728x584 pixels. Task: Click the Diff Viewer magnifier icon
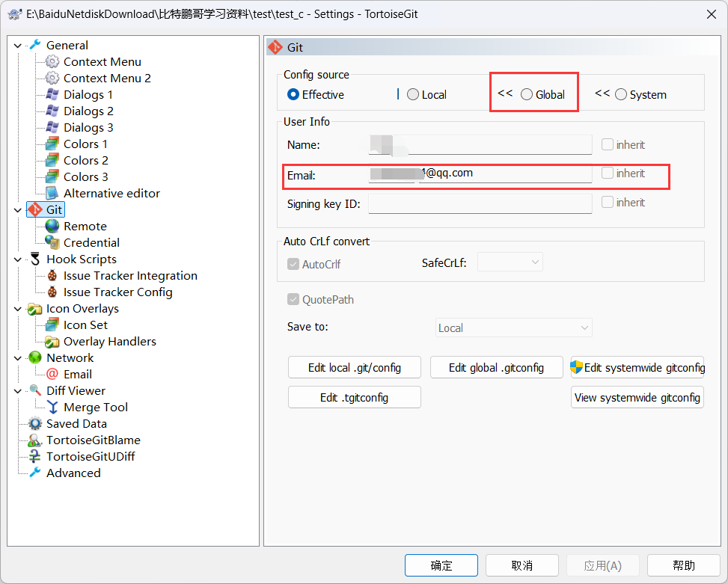point(35,390)
